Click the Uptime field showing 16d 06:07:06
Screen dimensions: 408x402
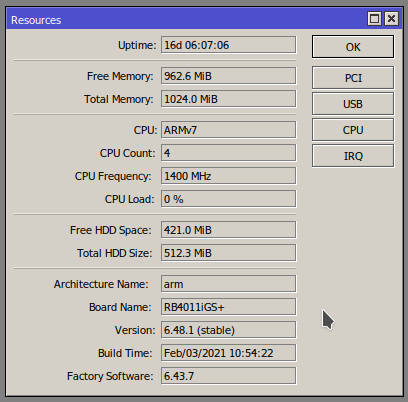[229, 45]
